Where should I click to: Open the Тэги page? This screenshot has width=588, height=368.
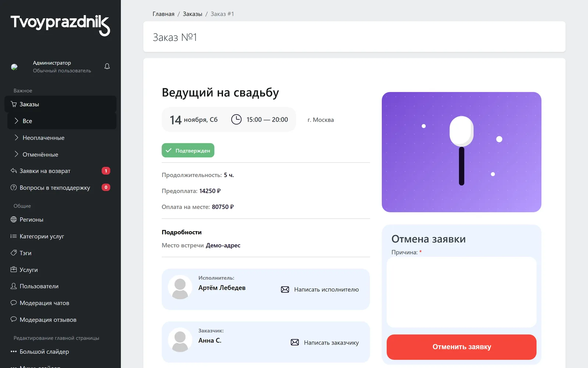coord(60,253)
